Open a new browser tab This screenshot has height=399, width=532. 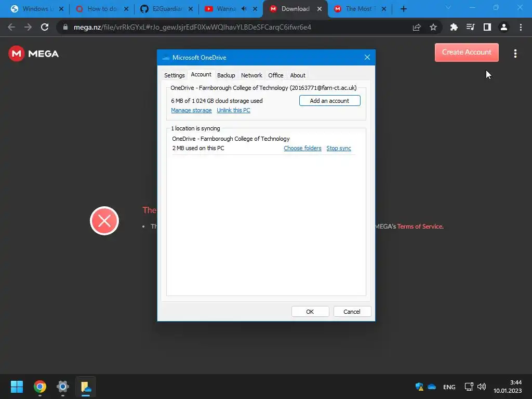403,9
